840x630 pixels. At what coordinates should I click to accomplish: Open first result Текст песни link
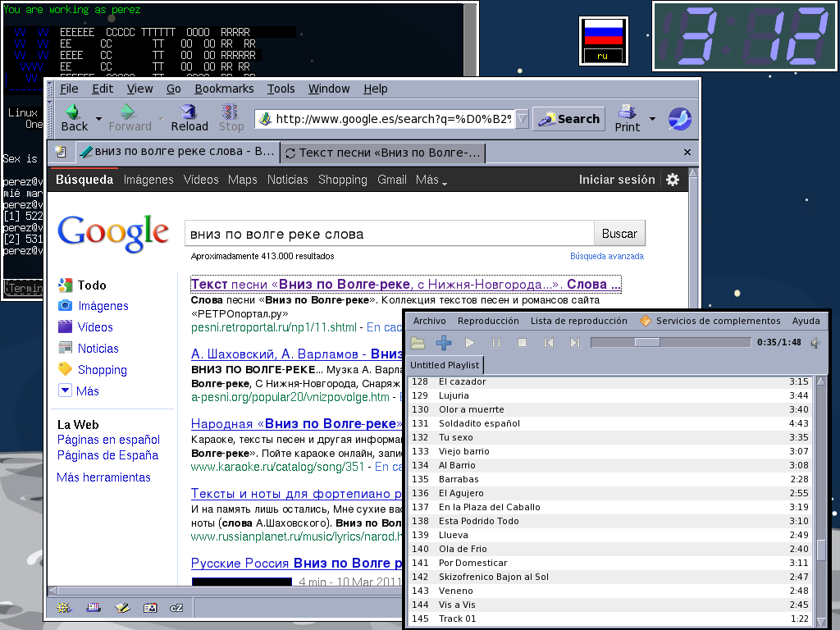(x=405, y=285)
